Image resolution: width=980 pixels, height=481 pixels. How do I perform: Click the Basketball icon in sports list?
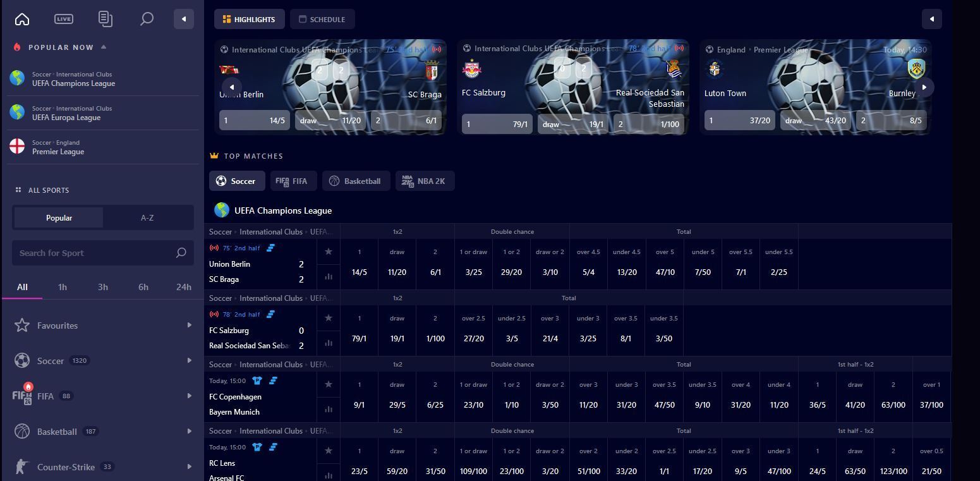22,431
